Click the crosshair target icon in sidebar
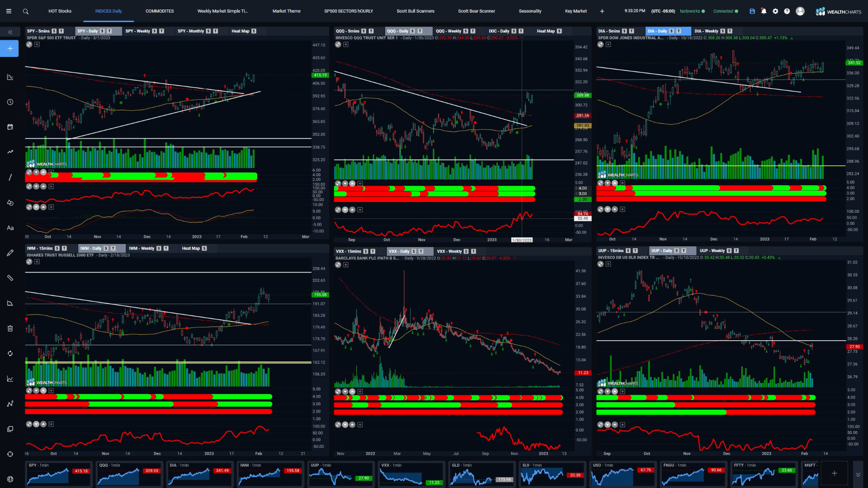Image resolution: width=868 pixels, height=488 pixels. pos(10,454)
